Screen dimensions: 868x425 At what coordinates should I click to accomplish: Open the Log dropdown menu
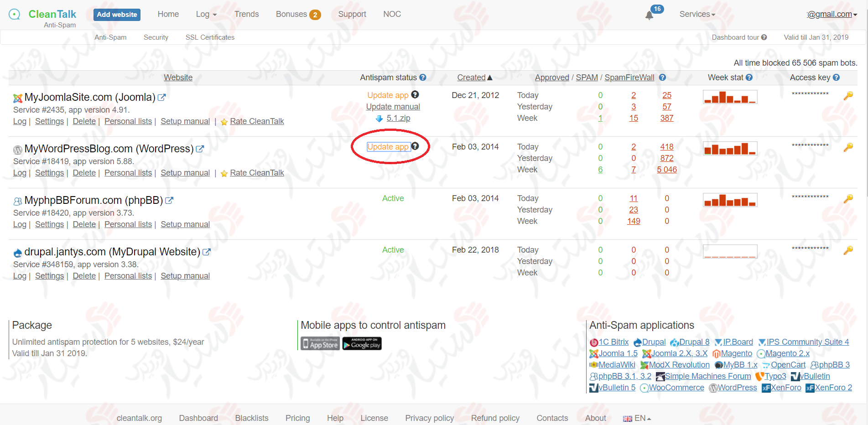(206, 14)
